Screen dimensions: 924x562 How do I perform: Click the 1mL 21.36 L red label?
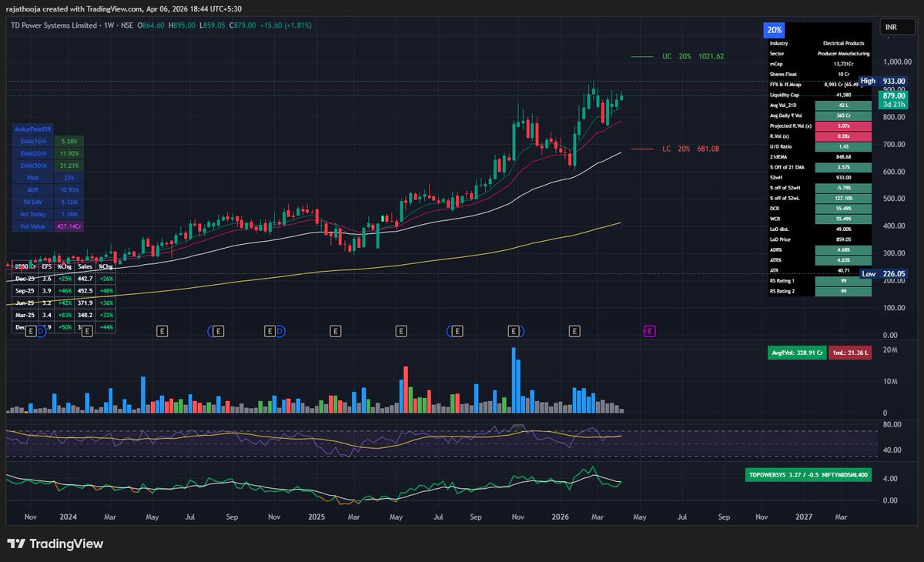[852, 353]
